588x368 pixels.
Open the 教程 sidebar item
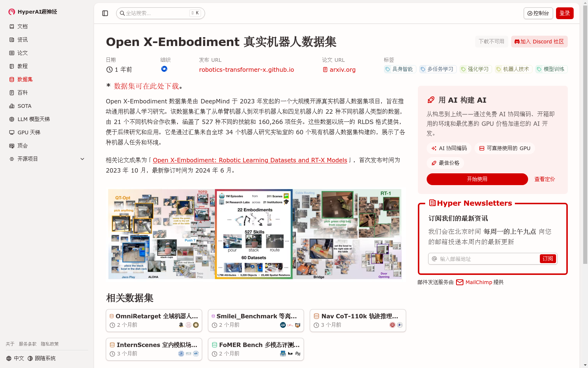point(47,66)
